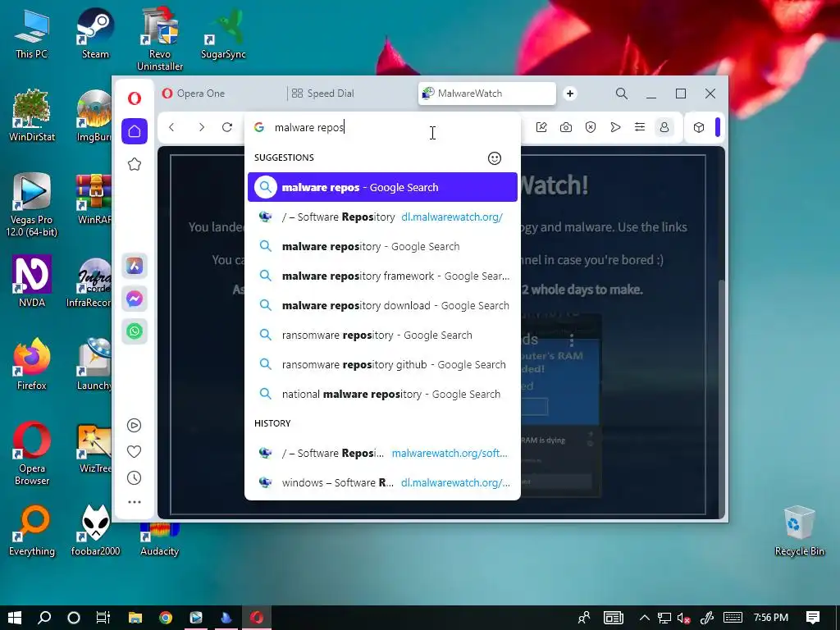Show hidden tray icons chevron
Image resolution: width=840 pixels, height=630 pixels.
click(x=645, y=619)
